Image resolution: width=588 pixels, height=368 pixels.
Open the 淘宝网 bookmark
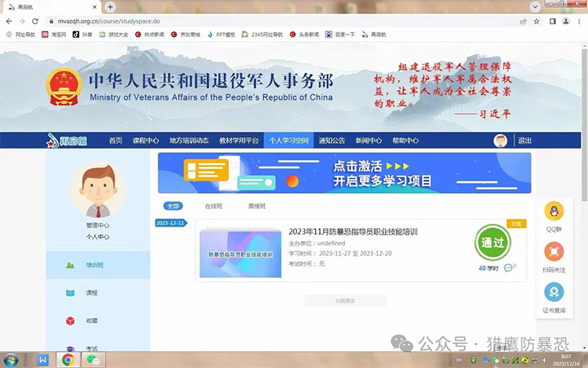point(53,35)
